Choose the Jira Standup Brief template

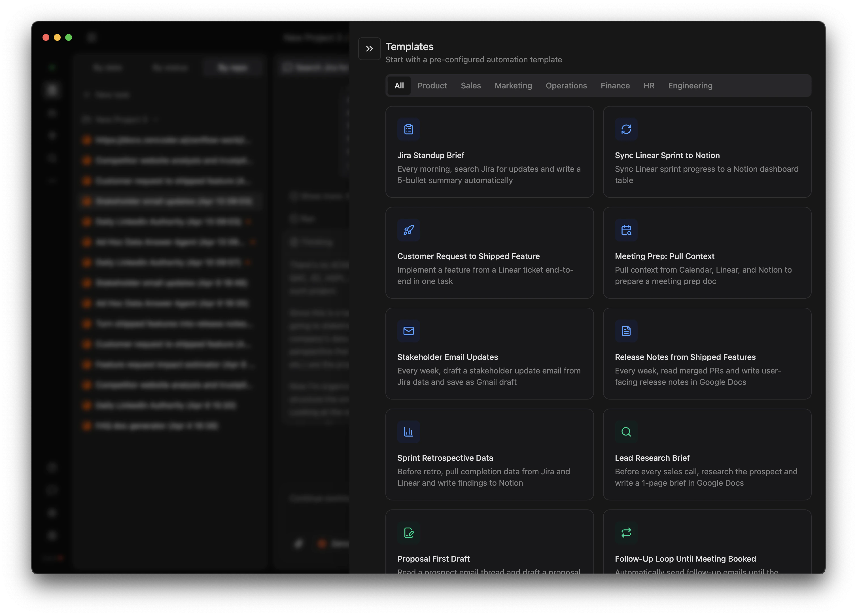489,152
